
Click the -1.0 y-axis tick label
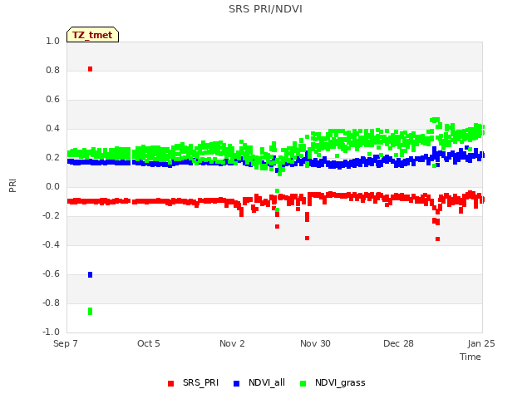point(51,332)
